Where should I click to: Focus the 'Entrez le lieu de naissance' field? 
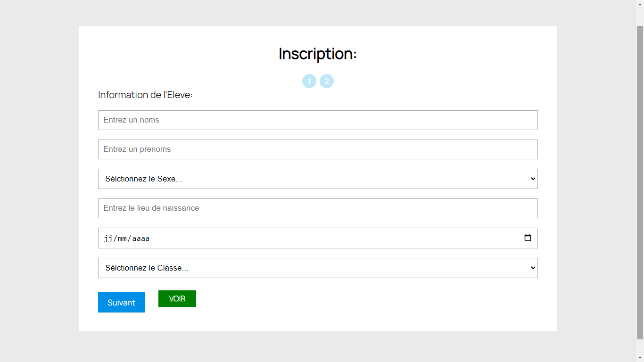318,208
